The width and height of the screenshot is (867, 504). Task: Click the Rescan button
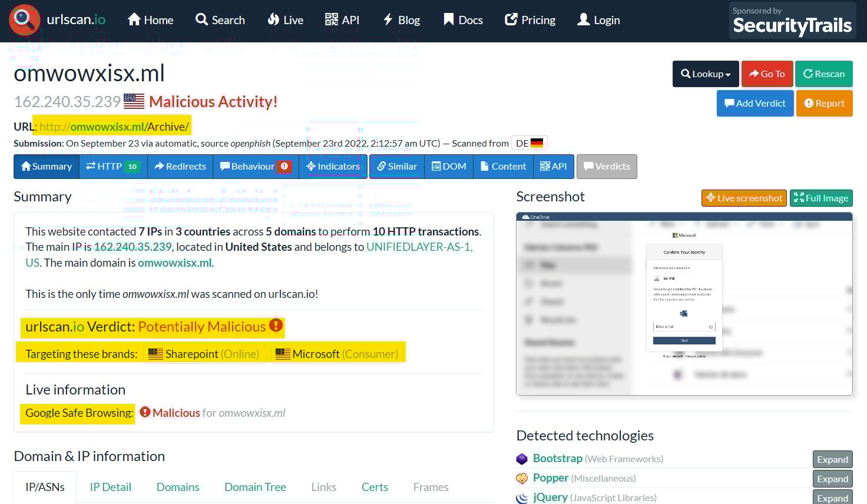coord(824,74)
